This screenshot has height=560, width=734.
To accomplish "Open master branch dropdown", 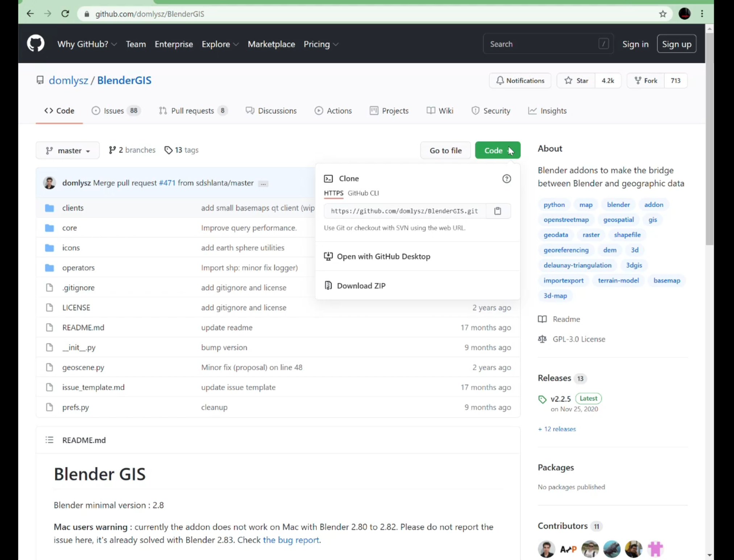I will click(x=67, y=150).
